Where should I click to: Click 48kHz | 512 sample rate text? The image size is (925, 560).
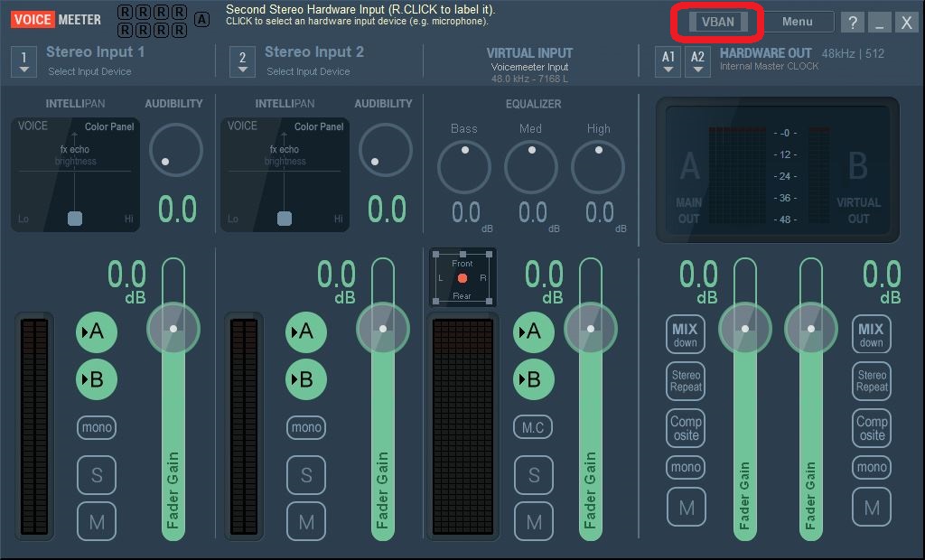pos(853,53)
